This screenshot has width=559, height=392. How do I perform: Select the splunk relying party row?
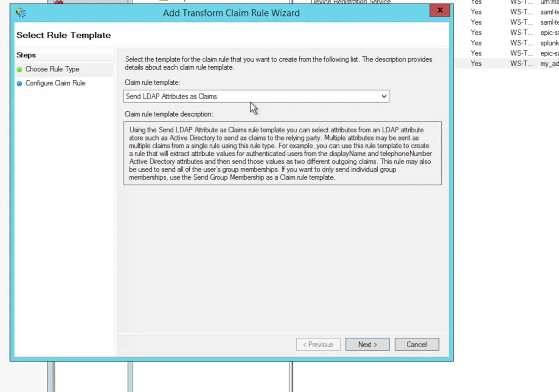[549, 43]
